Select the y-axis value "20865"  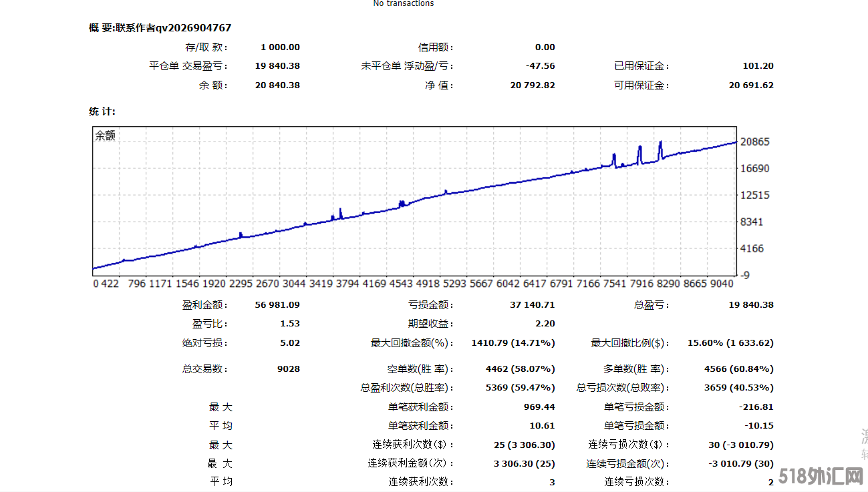point(756,142)
